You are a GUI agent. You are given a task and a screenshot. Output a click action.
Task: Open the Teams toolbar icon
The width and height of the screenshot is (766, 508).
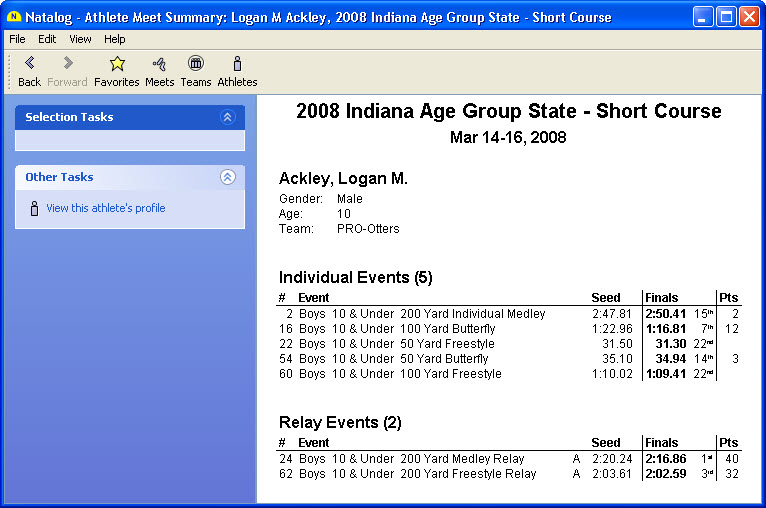tap(196, 64)
